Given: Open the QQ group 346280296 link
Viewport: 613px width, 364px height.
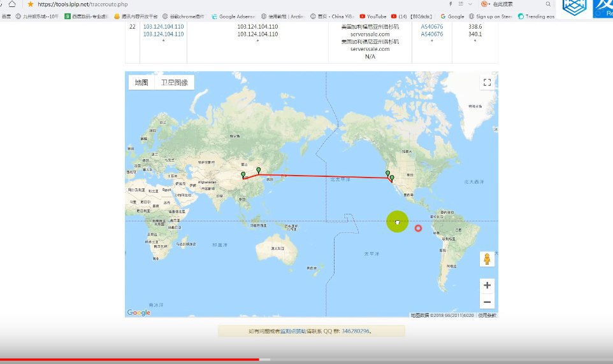Looking at the screenshot, I should point(356,332).
